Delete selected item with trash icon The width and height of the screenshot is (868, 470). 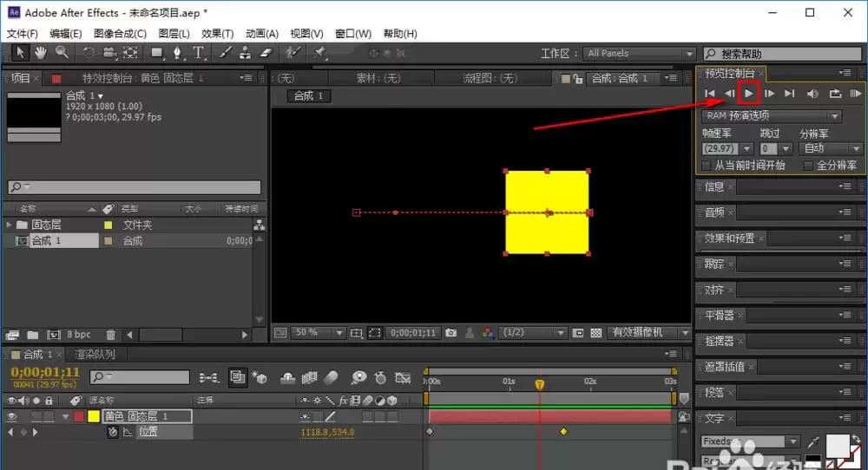[x=111, y=335]
